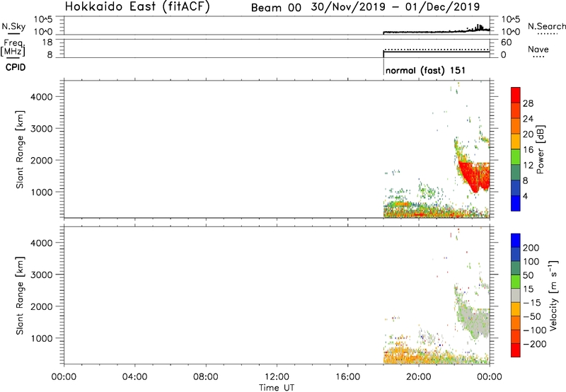566x392 pixels.
Task: Click the '4000' tick on the power panel
Action: (42, 97)
